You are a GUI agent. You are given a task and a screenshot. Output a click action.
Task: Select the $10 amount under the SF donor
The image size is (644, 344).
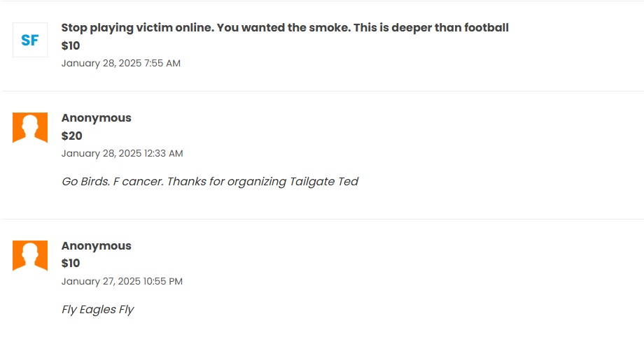tap(71, 46)
